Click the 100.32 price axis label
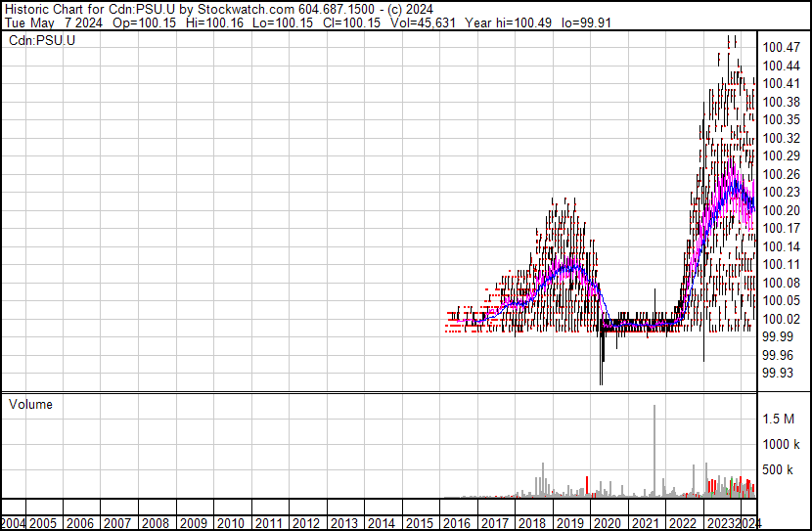 coord(781,138)
